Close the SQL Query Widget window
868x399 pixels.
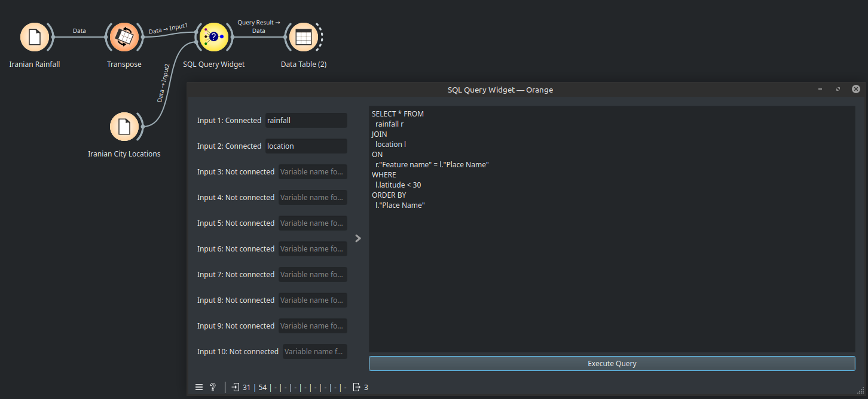[855, 89]
